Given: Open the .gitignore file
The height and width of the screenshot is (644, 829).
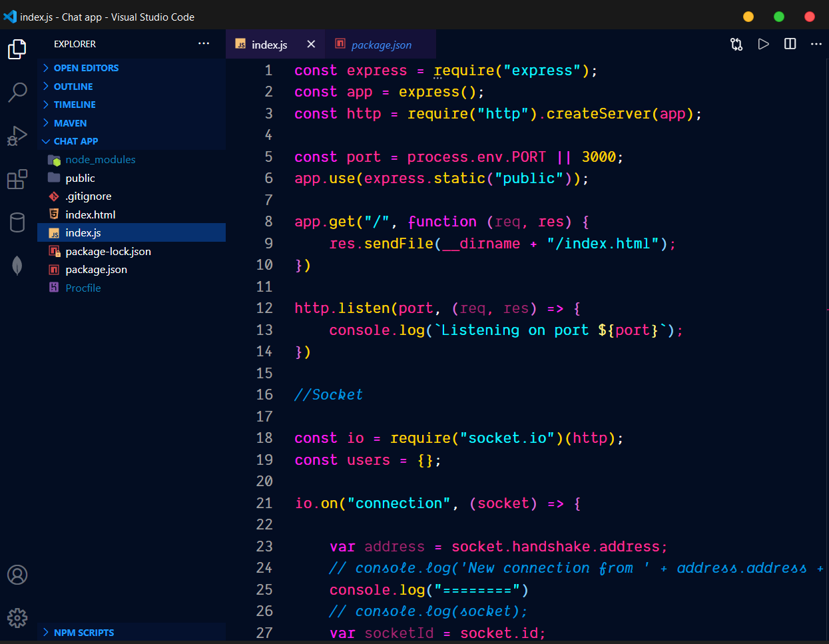Looking at the screenshot, I should (131, 196).
